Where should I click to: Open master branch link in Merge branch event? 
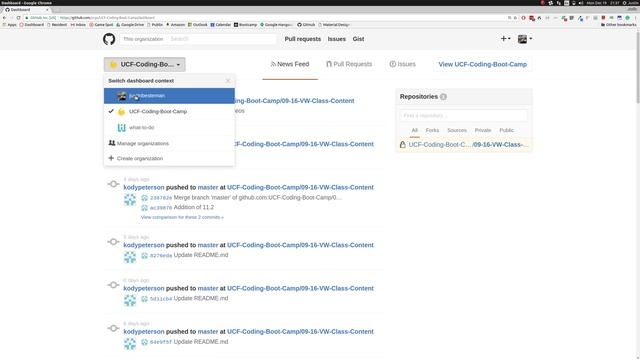coord(208,187)
